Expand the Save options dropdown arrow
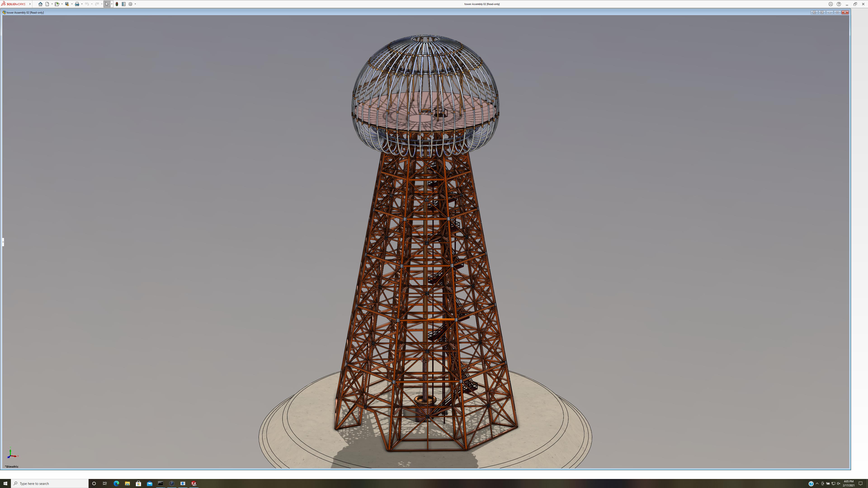 72,4
